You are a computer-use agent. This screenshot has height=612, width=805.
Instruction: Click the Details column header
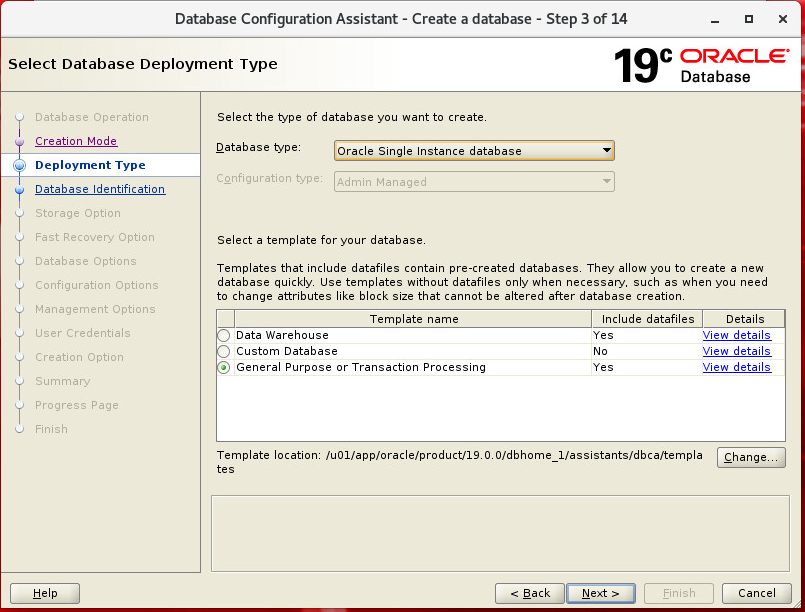(744, 319)
